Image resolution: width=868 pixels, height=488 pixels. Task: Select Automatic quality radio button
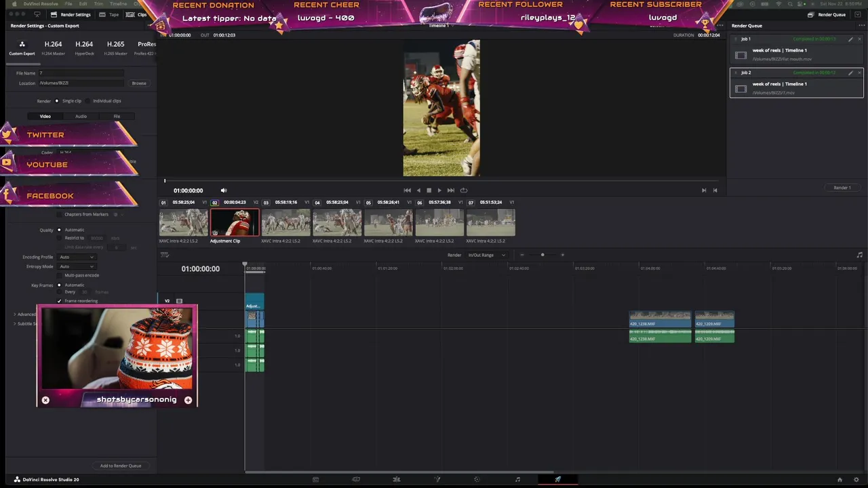click(x=59, y=230)
